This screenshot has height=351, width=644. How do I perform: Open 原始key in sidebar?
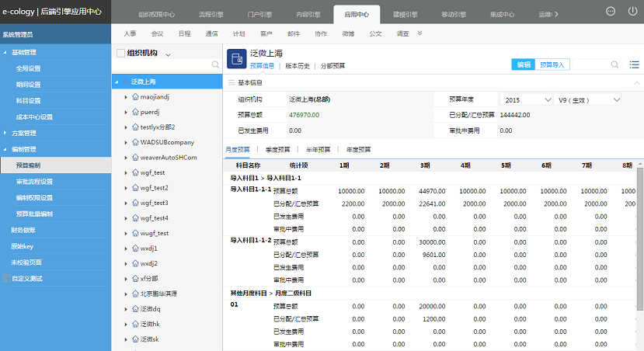pyautogui.click(x=23, y=246)
